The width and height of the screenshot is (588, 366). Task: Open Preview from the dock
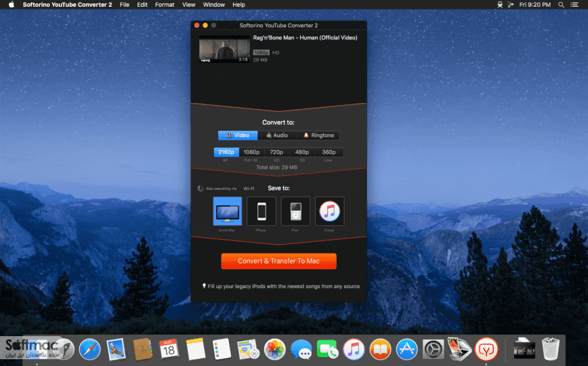[459, 349]
